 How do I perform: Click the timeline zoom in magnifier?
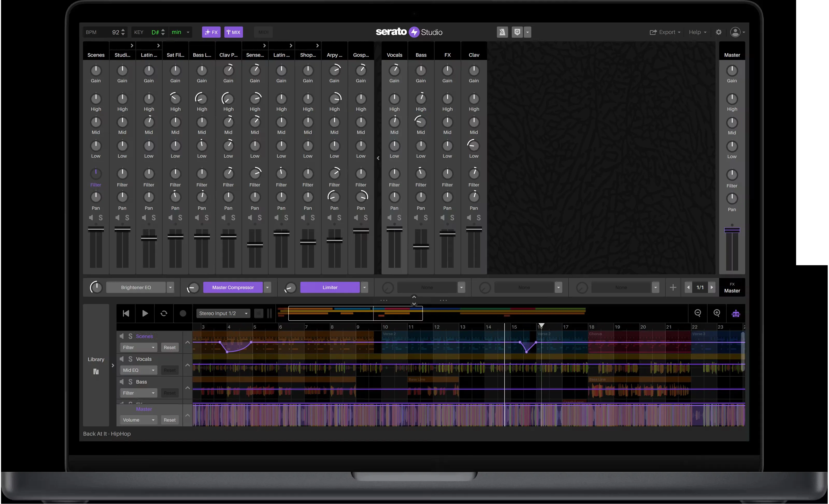click(x=717, y=314)
